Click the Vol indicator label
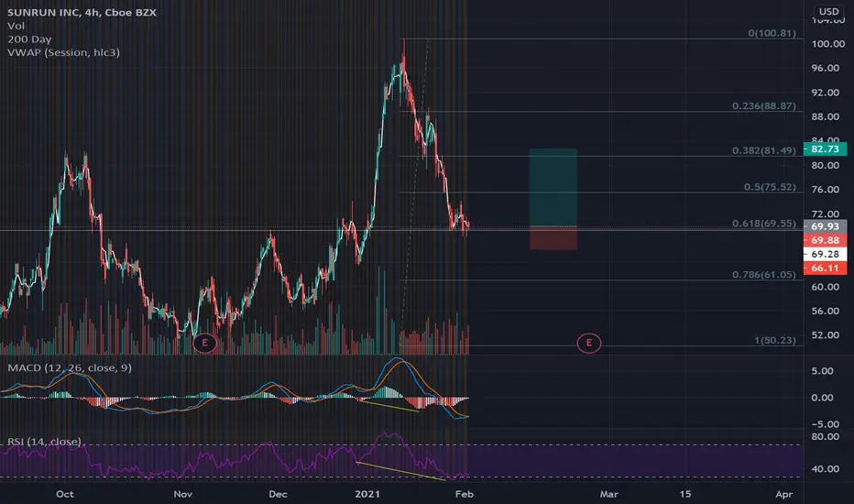The width and height of the screenshot is (854, 504). [16, 26]
